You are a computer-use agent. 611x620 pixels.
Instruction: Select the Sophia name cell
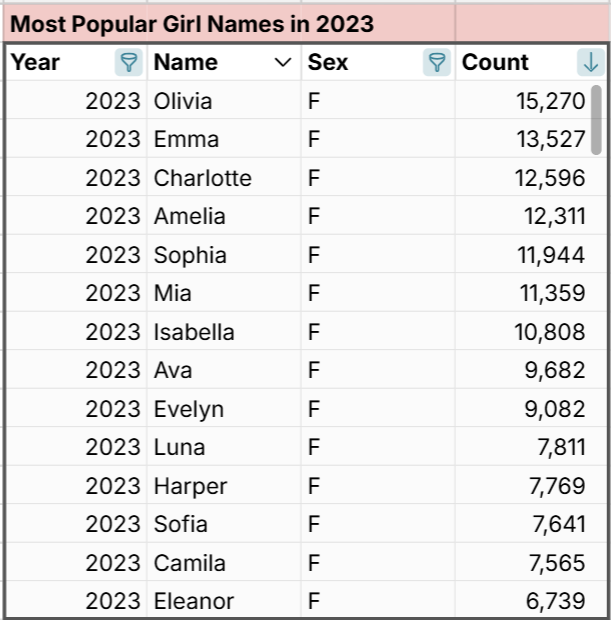(x=190, y=255)
